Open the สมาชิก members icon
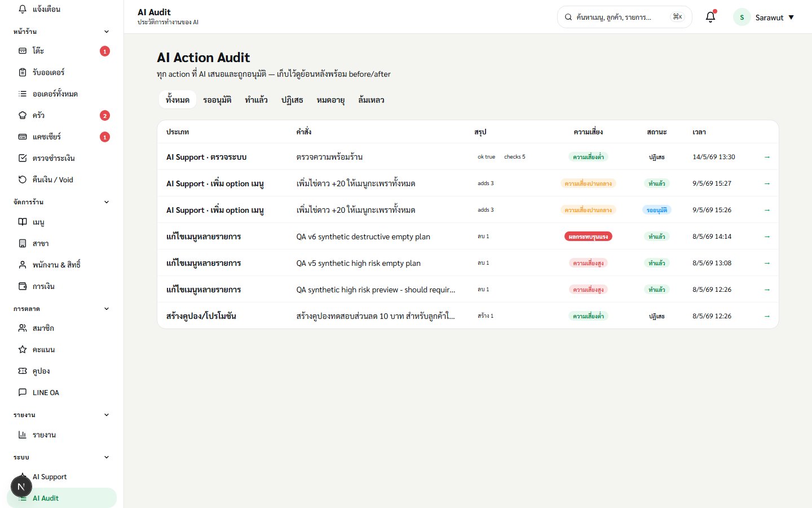The image size is (812, 508). pos(23,328)
